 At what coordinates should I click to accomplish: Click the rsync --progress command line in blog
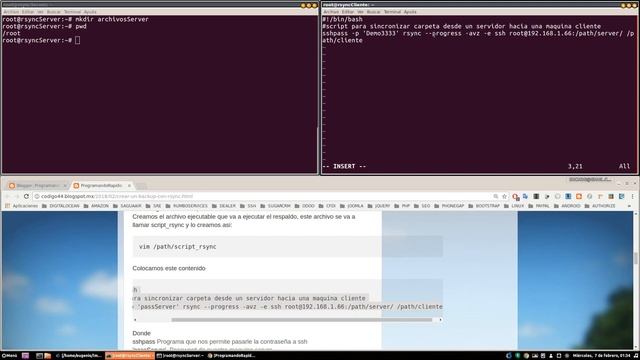coord(288,307)
